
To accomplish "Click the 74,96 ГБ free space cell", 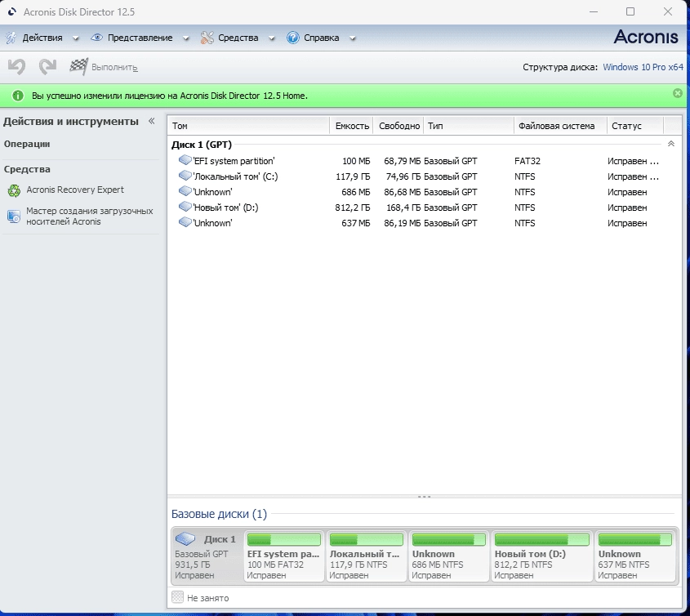I will pyautogui.click(x=403, y=176).
